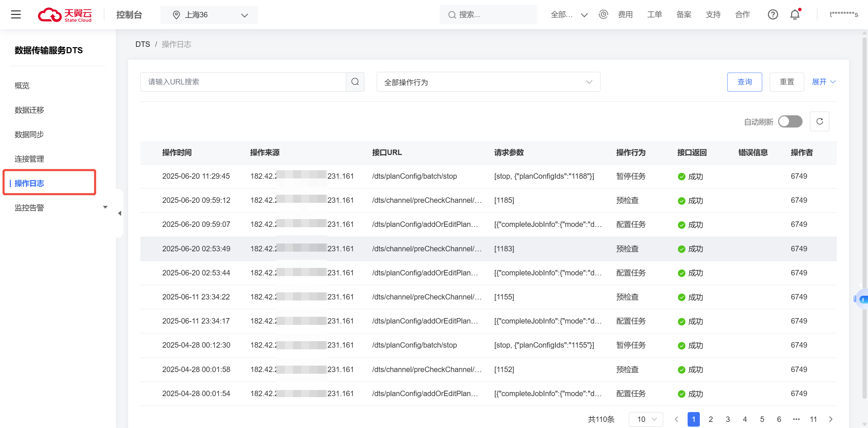Click the URL search magnifier button
Image resolution: width=868 pixels, height=428 pixels.
pos(355,82)
